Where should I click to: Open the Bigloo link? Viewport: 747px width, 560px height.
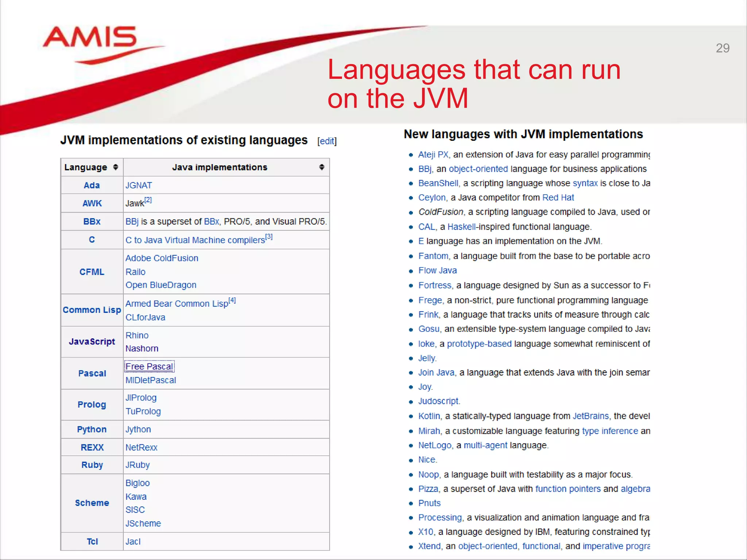pos(138,483)
